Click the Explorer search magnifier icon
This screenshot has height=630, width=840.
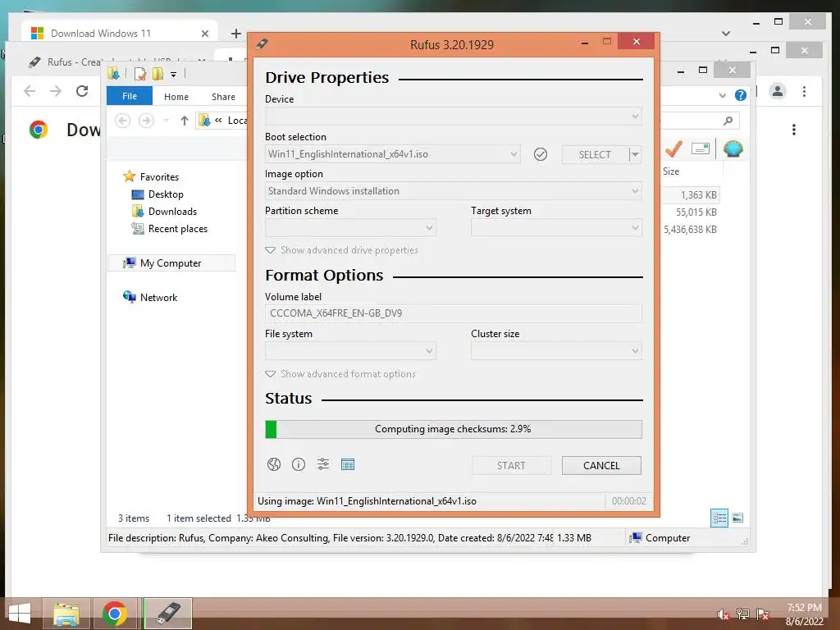click(x=728, y=121)
